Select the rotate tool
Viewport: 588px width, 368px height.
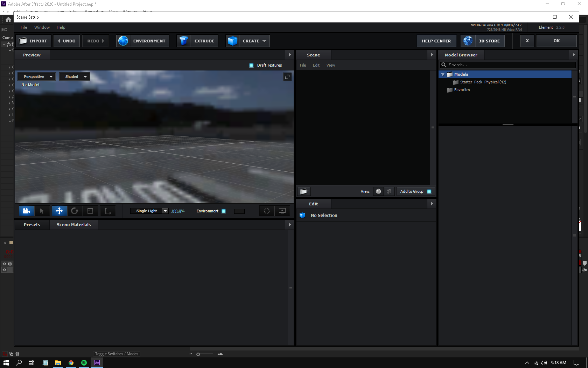[x=75, y=211]
